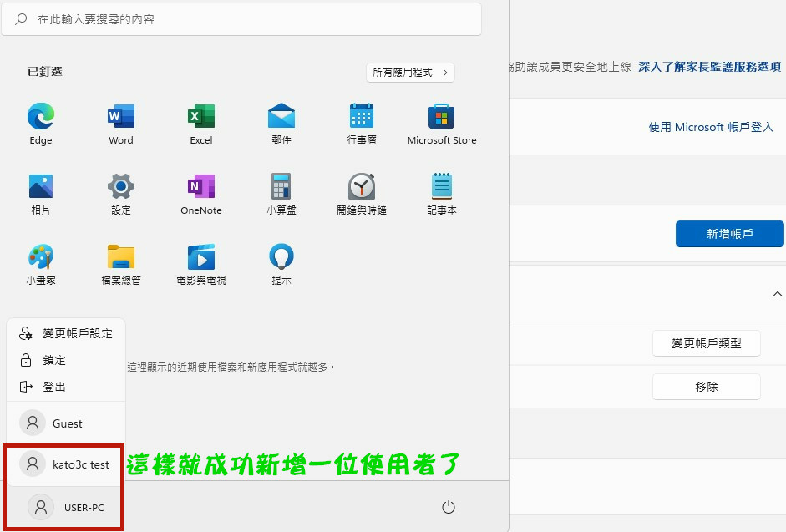This screenshot has width=786, height=532.
Task: Select 登出 to sign out
Action: (66, 387)
